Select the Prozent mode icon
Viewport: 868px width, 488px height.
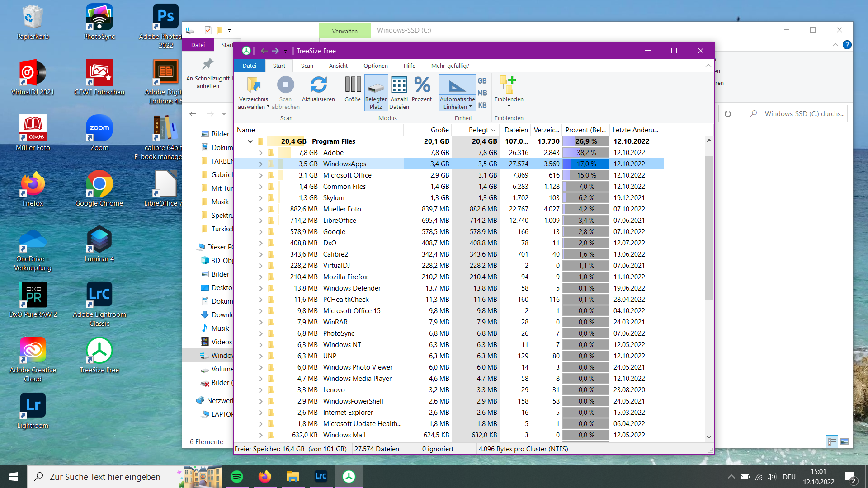click(422, 85)
